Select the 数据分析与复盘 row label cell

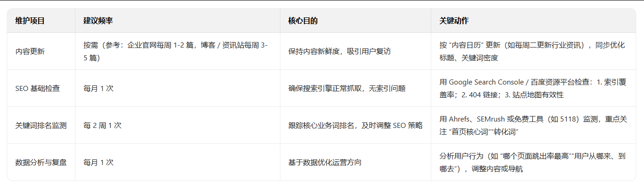click(41, 163)
